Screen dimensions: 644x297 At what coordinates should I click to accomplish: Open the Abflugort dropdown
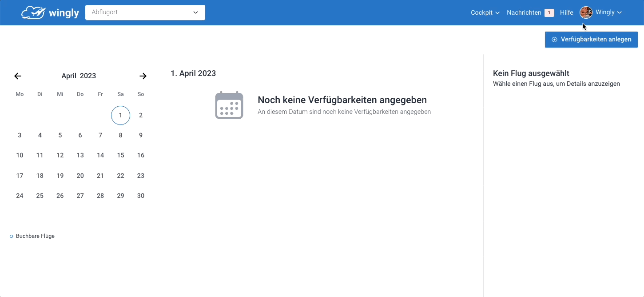[x=145, y=12]
